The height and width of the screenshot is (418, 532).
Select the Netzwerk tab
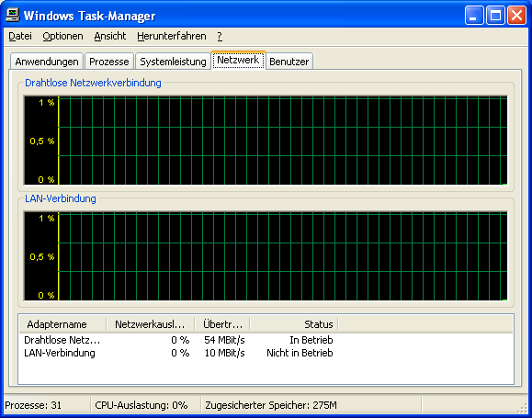[238, 60]
